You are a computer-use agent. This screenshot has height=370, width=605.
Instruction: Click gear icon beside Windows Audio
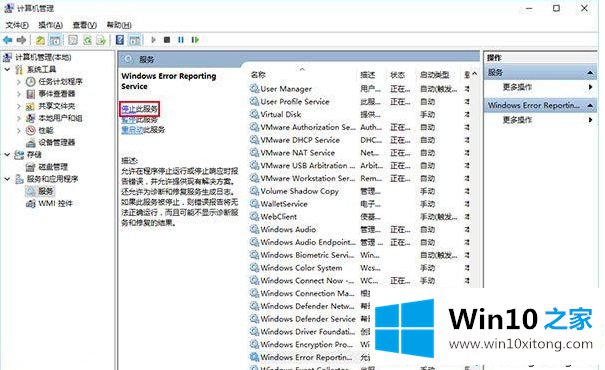click(x=254, y=229)
